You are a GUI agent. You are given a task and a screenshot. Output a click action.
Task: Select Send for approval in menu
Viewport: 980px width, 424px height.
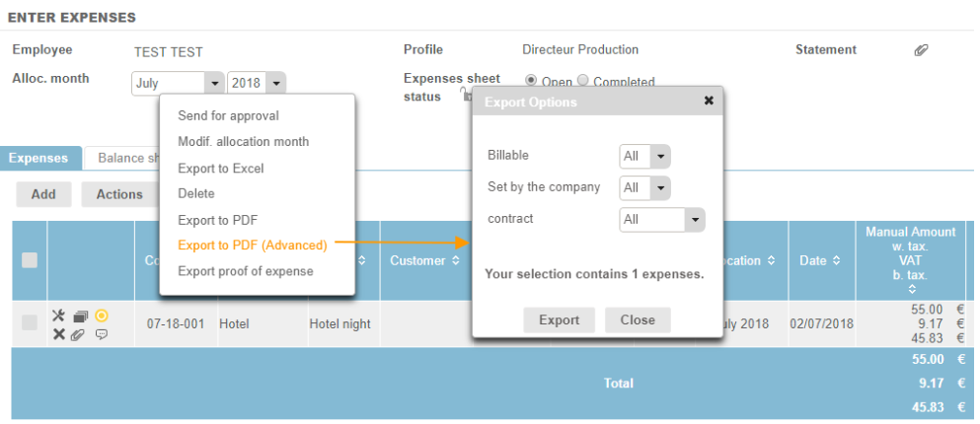(x=228, y=115)
